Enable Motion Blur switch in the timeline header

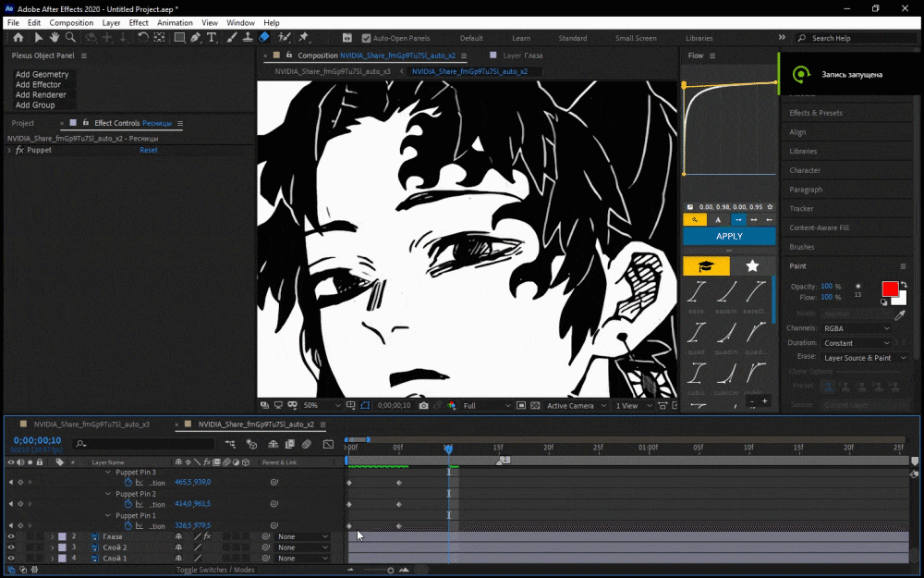(307, 444)
